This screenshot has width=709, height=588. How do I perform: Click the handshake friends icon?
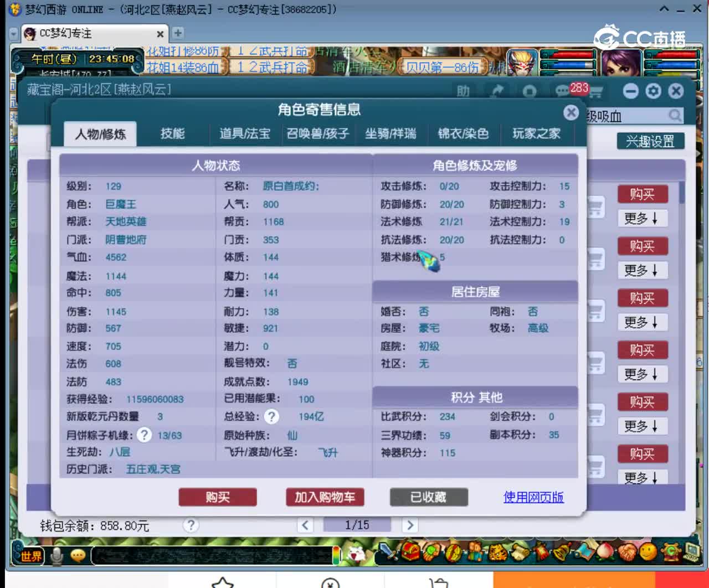(x=628, y=551)
